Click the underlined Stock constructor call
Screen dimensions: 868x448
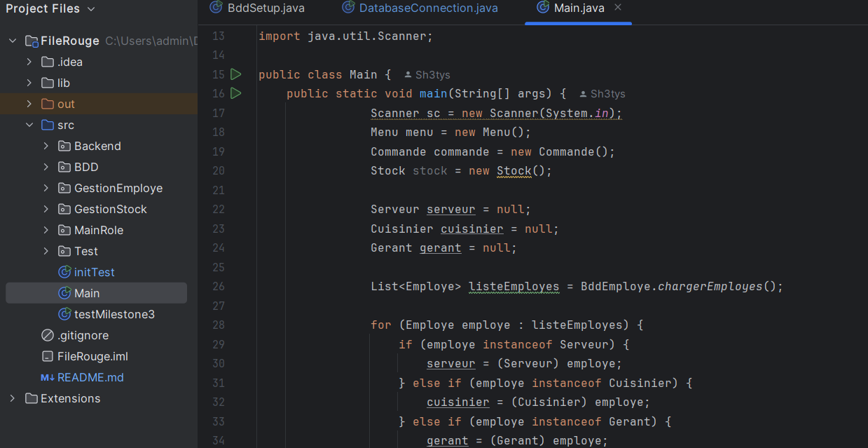pyautogui.click(x=514, y=170)
